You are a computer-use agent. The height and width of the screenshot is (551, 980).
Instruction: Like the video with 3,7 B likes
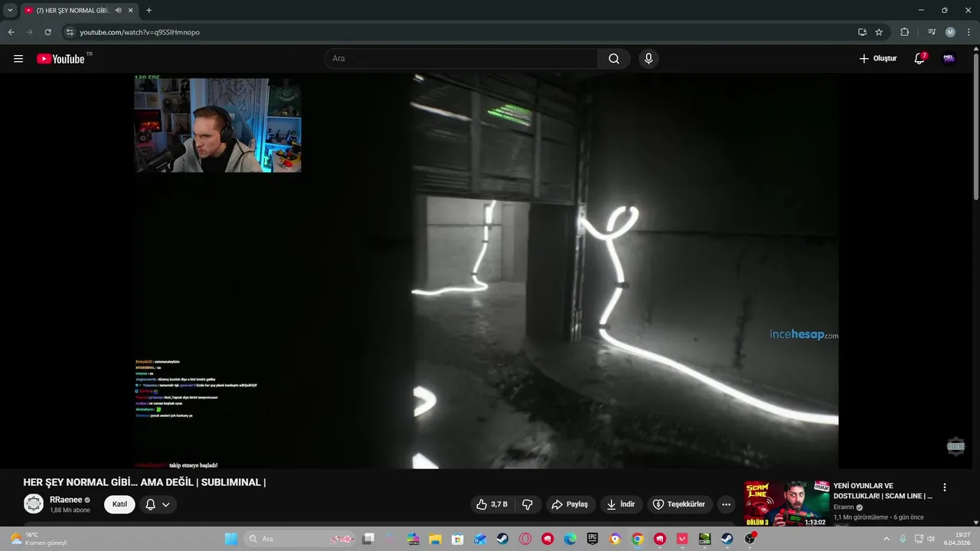[492, 504]
